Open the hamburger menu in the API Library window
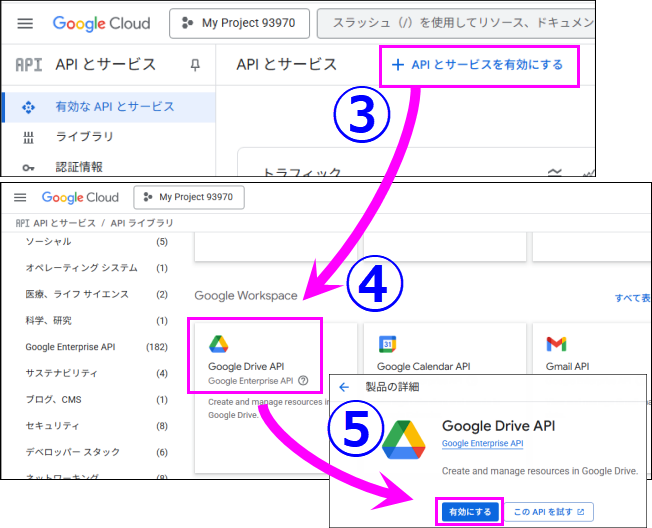Image resolution: width=652 pixels, height=528 pixels. pyautogui.click(x=20, y=197)
